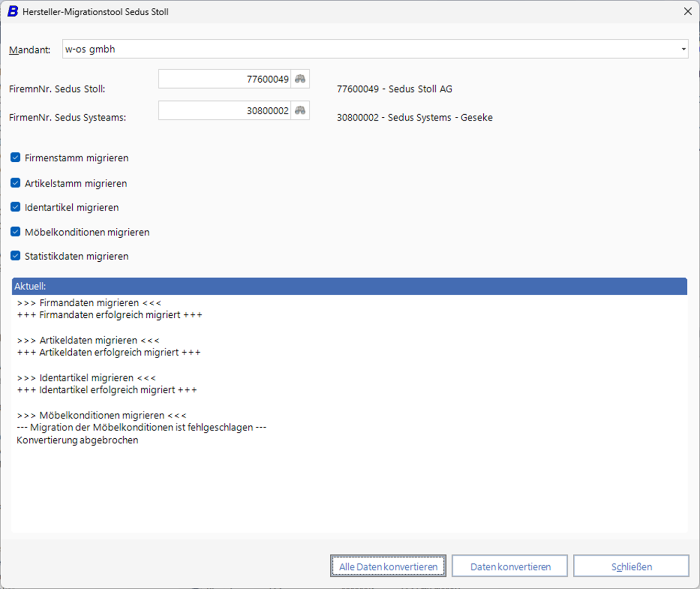Viewport: 700px width, 589px height.
Task: Close the Hersteller-Migrationstool window
Action: [x=687, y=12]
